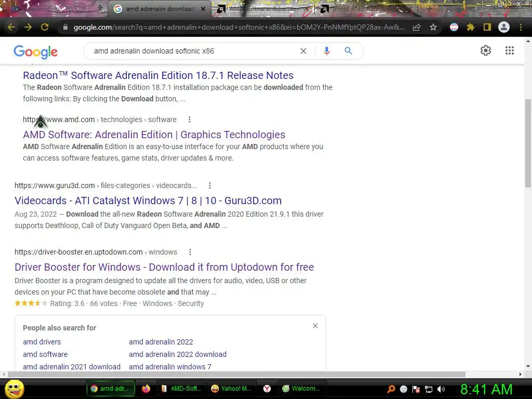Open the Action Center flag icon

point(416,389)
